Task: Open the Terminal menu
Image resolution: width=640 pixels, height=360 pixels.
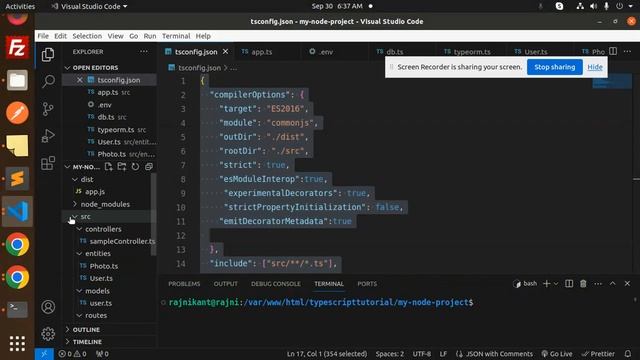Action: pyautogui.click(x=176, y=36)
